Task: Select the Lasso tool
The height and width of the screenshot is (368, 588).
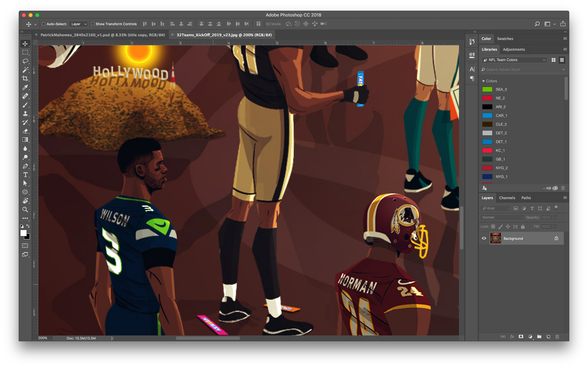Action: pos(25,61)
